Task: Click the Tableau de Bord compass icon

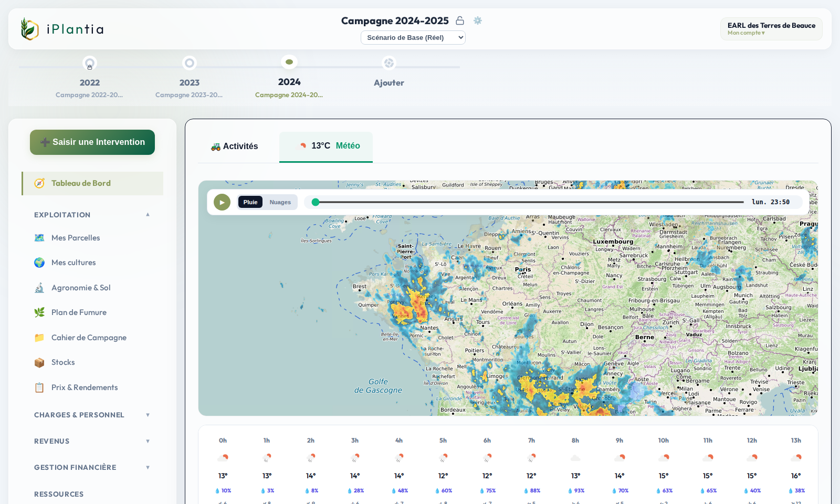Action: [x=39, y=183]
